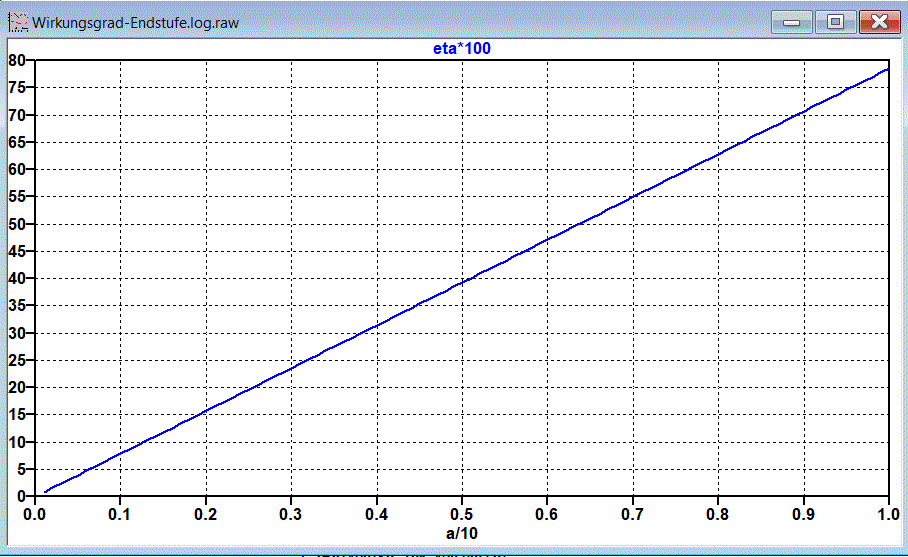Click the 70 value on vertical axis

(x=16, y=115)
